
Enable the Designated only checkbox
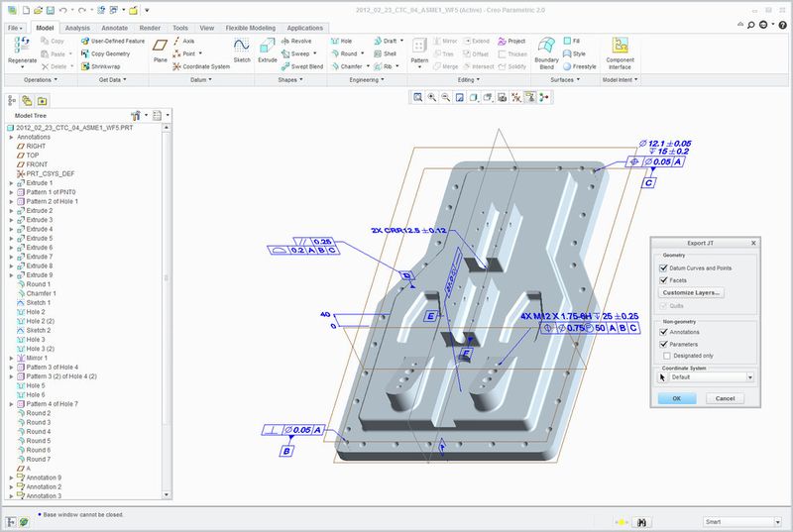[x=666, y=356]
